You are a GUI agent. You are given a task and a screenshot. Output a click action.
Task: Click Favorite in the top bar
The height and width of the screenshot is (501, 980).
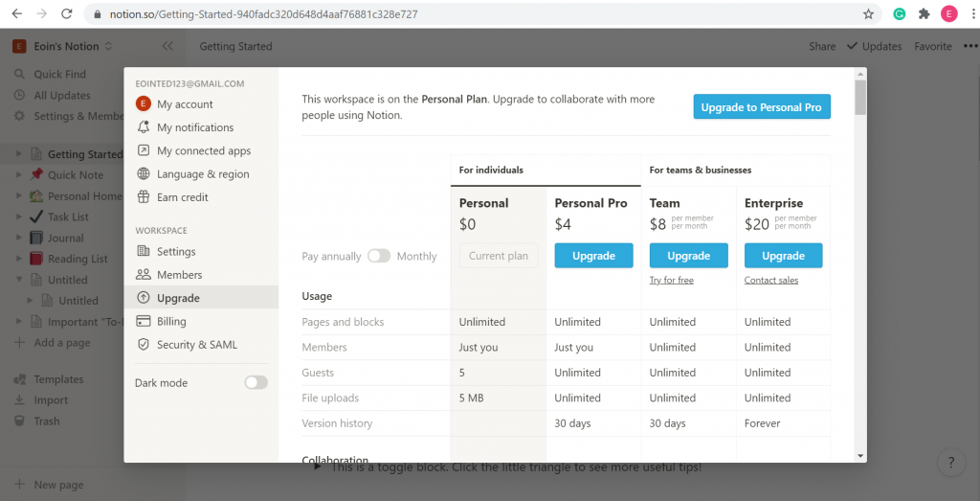tap(933, 46)
